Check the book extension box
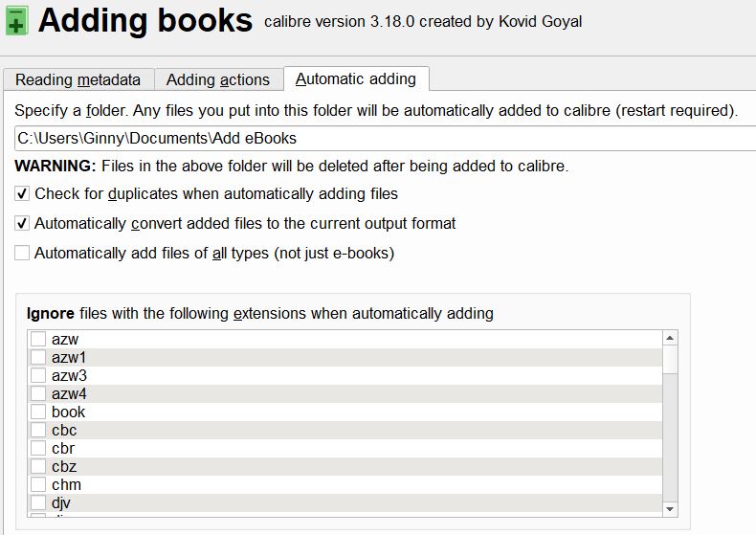The width and height of the screenshot is (756, 535). [x=38, y=412]
